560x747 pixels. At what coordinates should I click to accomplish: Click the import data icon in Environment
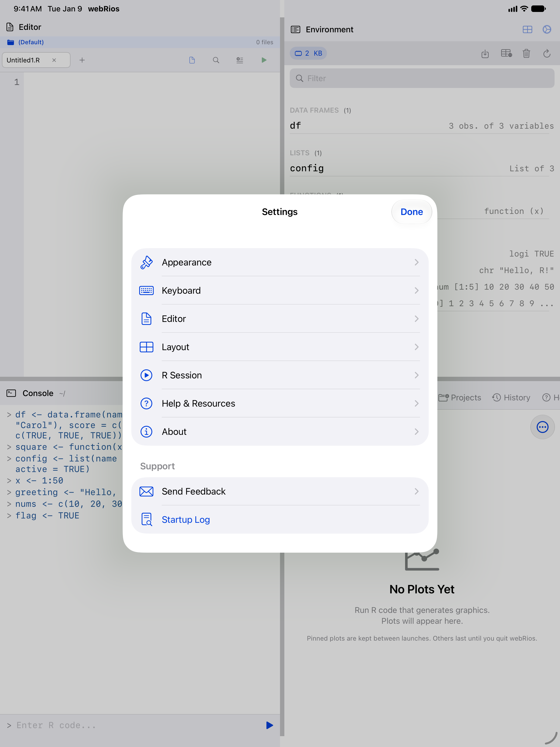(x=485, y=53)
